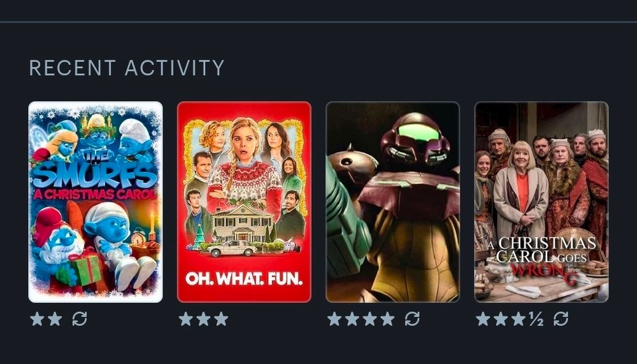Click the rewatch icon under The Smurfs poster
Image resolution: width=637 pixels, height=364 pixels.
click(x=80, y=319)
